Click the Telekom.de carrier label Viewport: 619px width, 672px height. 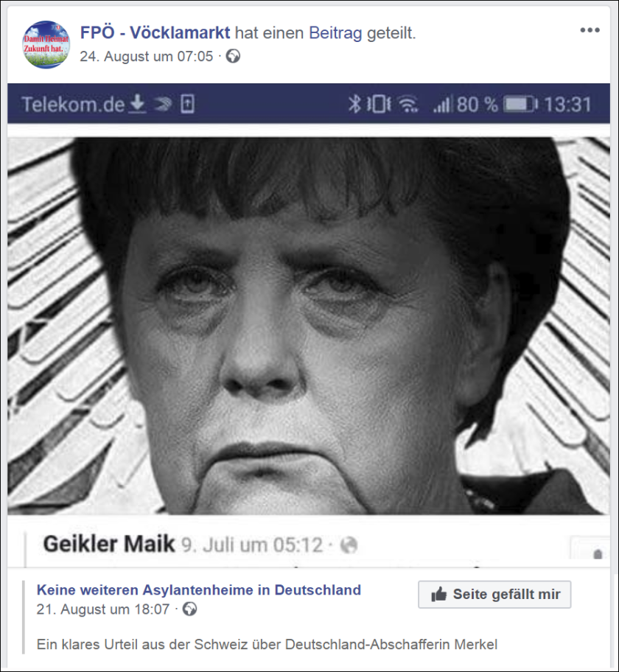pos(73,104)
